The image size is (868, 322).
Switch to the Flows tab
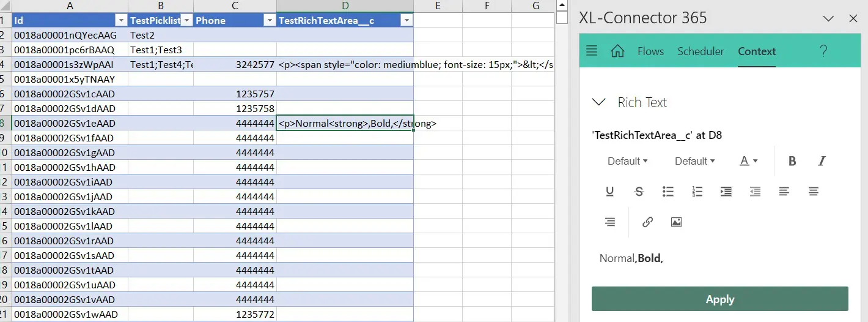tap(650, 51)
